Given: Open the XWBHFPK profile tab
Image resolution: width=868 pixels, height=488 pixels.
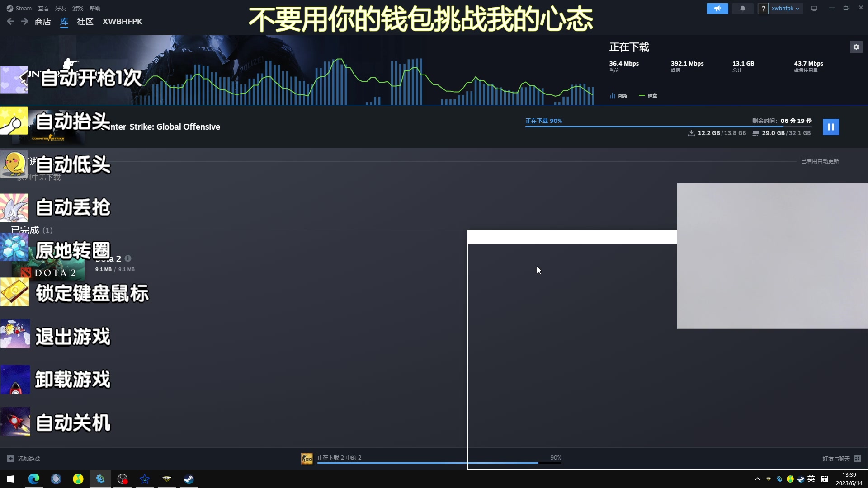Looking at the screenshot, I should click(122, 22).
